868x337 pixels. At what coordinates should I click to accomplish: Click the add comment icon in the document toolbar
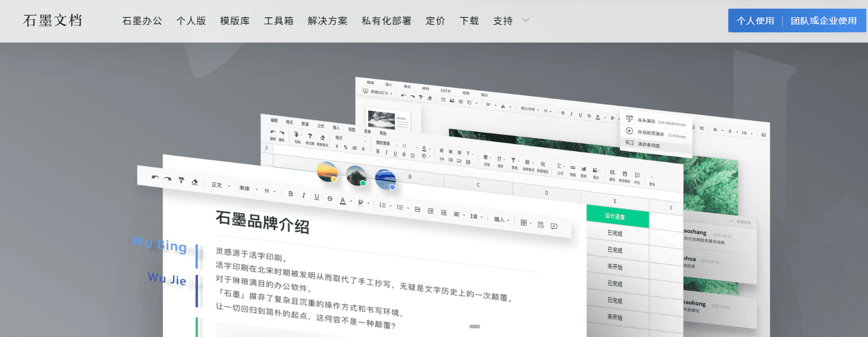click(554, 226)
